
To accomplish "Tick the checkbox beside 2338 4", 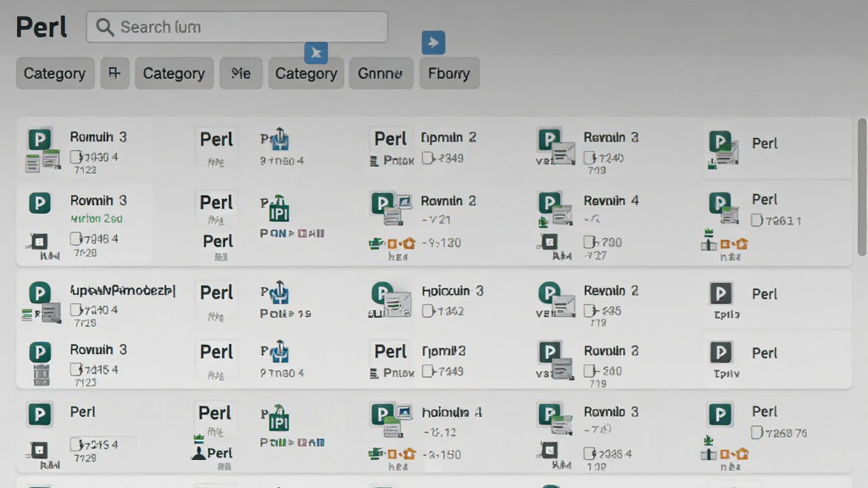I will click(589, 454).
